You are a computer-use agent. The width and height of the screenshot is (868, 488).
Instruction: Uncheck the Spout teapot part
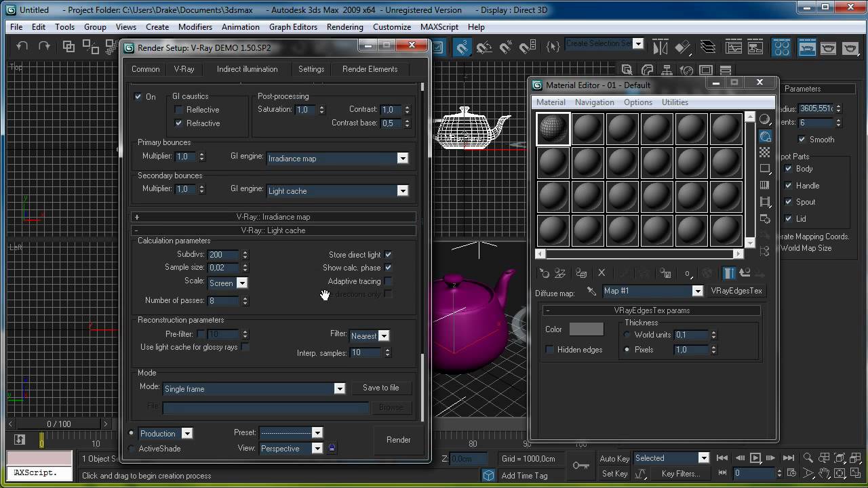[788, 202]
